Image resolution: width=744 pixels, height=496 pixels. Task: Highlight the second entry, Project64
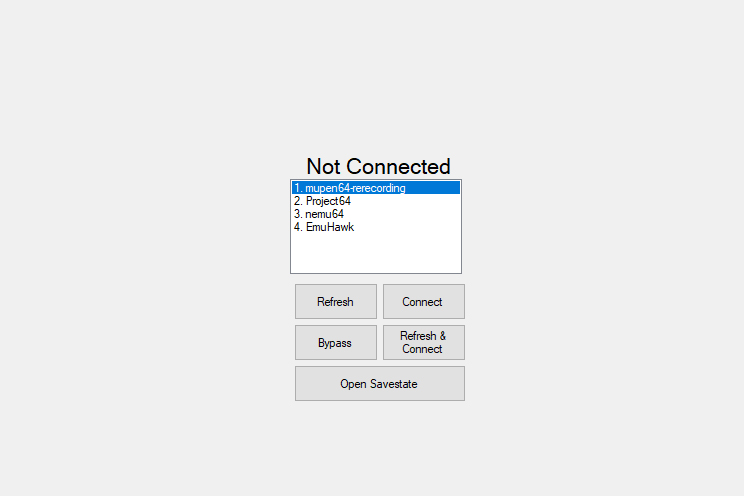[376, 201]
